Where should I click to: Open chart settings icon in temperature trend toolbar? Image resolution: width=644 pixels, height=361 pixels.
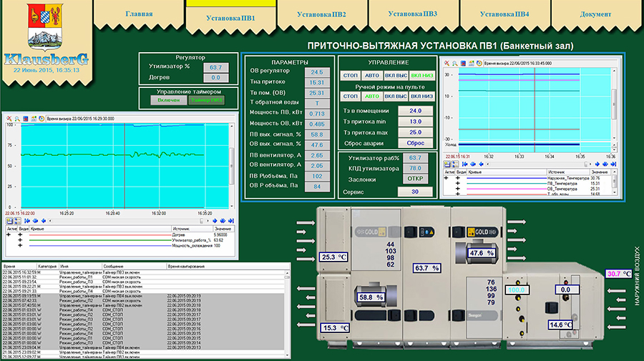tap(472, 63)
